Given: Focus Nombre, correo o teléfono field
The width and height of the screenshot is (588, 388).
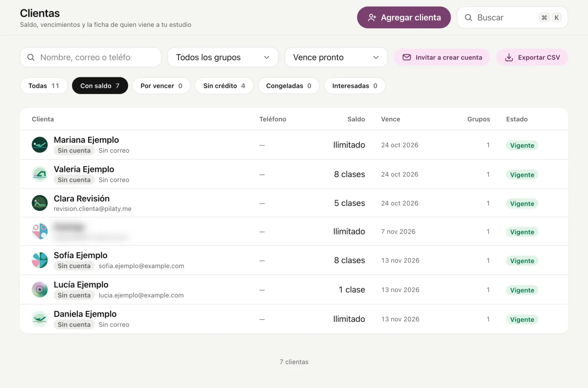Looking at the screenshot, I should [91, 57].
